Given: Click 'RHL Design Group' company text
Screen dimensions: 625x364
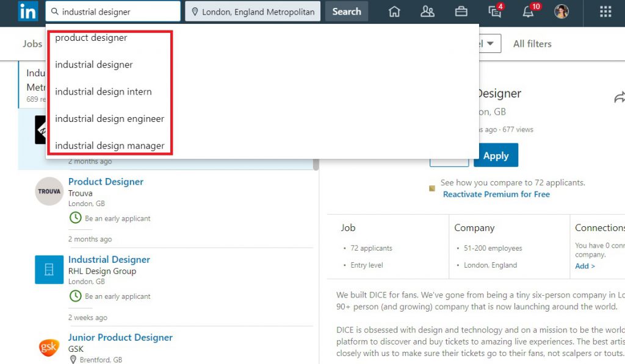Looking at the screenshot, I should tap(102, 271).
